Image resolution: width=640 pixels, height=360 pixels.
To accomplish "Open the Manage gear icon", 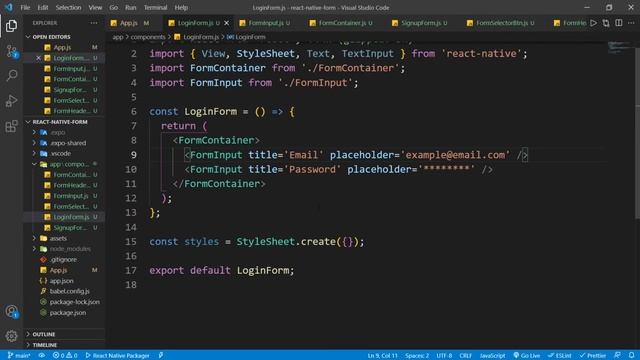I will coord(11,336).
